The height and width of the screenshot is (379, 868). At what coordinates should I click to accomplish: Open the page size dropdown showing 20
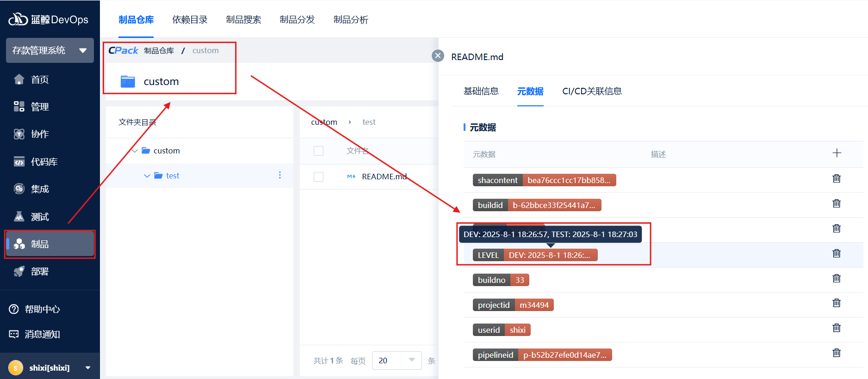397,361
